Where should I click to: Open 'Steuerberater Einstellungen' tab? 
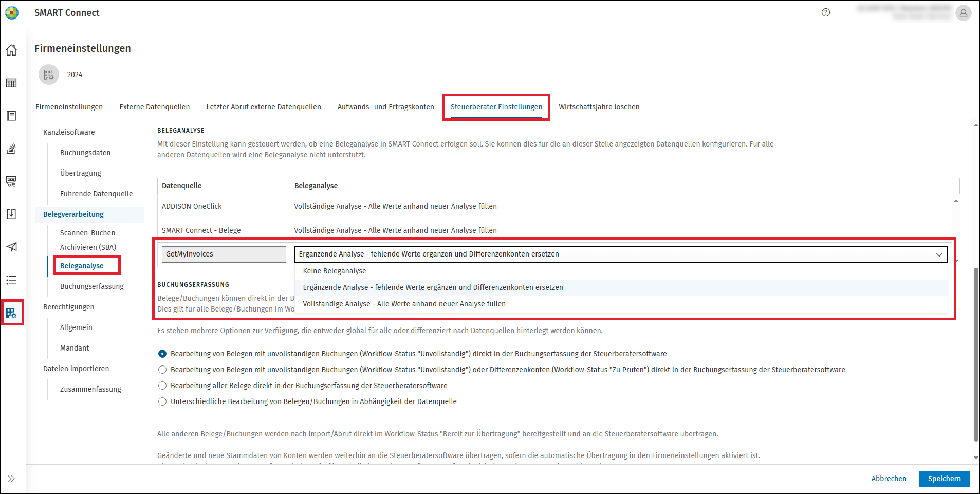click(496, 107)
